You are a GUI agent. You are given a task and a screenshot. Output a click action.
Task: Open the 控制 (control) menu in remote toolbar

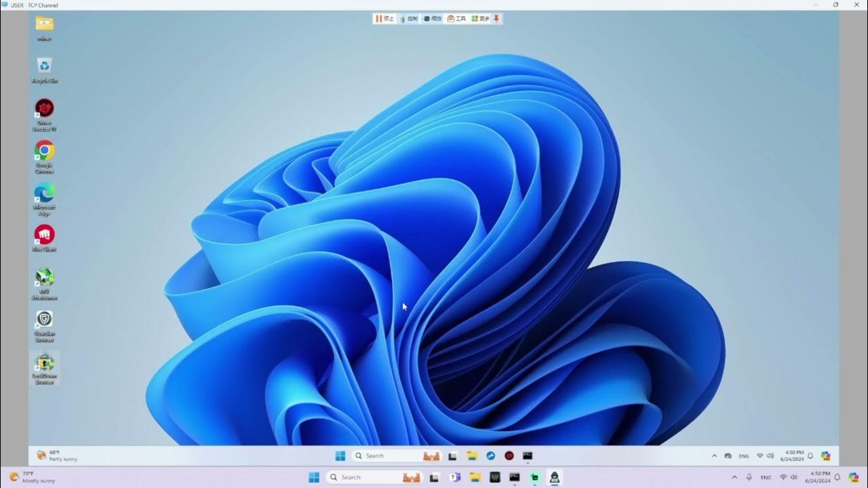pyautogui.click(x=408, y=19)
